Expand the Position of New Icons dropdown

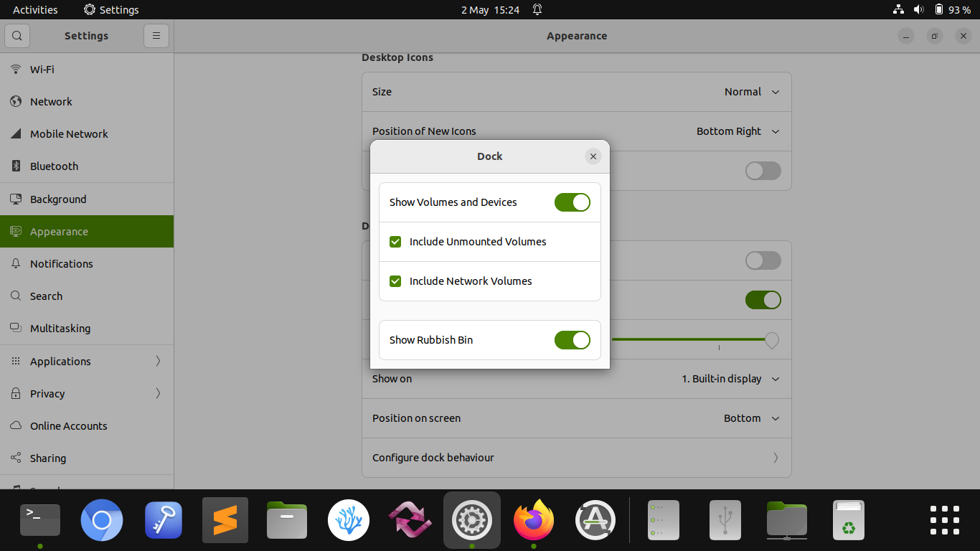738,131
